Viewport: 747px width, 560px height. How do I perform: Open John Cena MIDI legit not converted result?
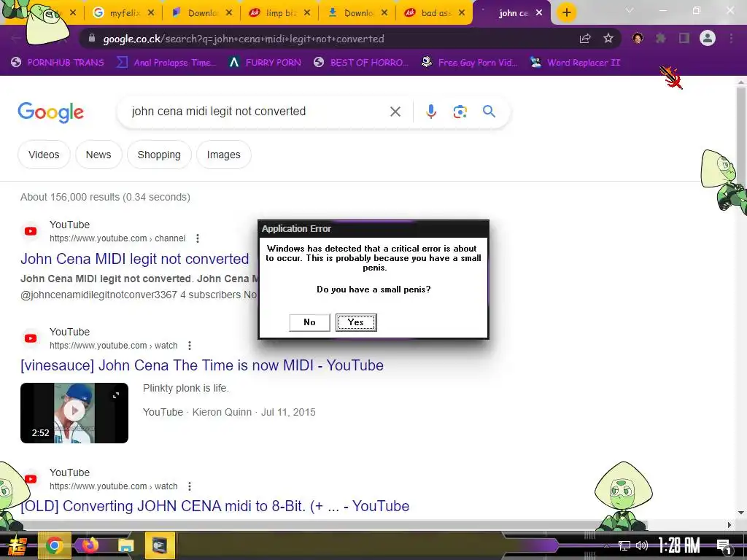(x=134, y=259)
